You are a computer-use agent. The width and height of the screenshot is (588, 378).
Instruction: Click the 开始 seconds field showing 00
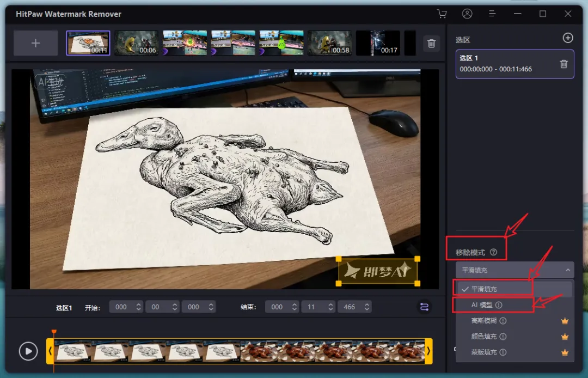pos(162,307)
